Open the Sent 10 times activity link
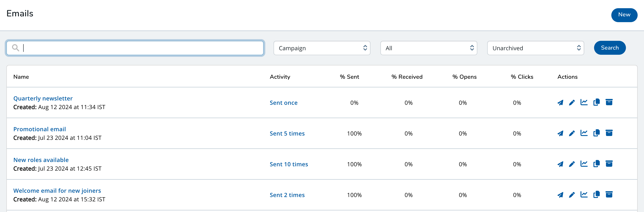The width and height of the screenshot is (644, 212). pyautogui.click(x=289, y=164)
